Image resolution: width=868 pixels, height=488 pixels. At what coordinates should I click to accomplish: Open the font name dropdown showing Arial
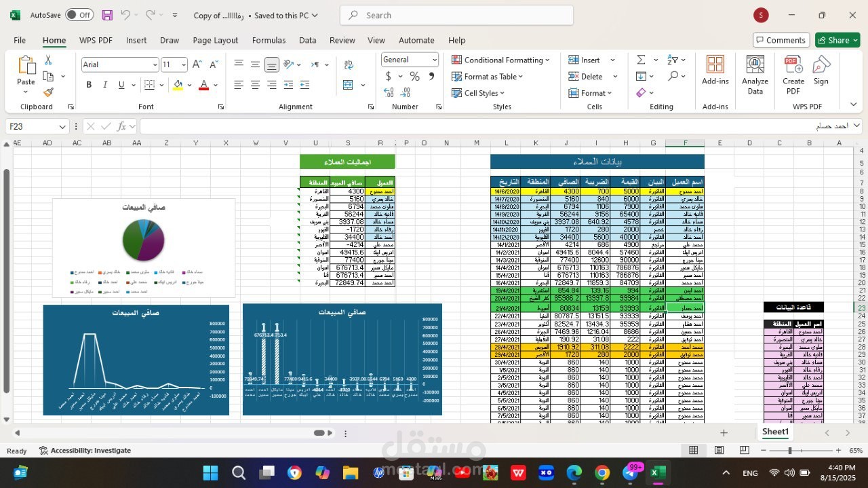155,64
